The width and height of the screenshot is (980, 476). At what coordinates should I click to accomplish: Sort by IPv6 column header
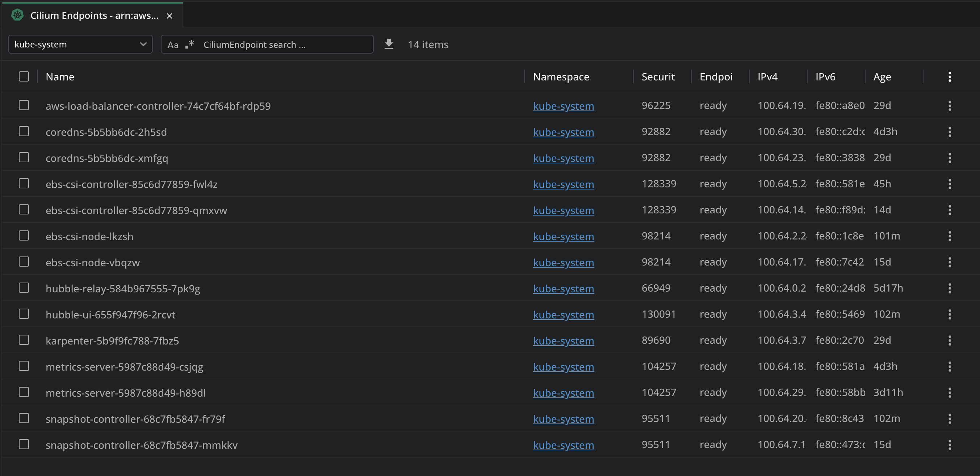click(x=825, y=77)
